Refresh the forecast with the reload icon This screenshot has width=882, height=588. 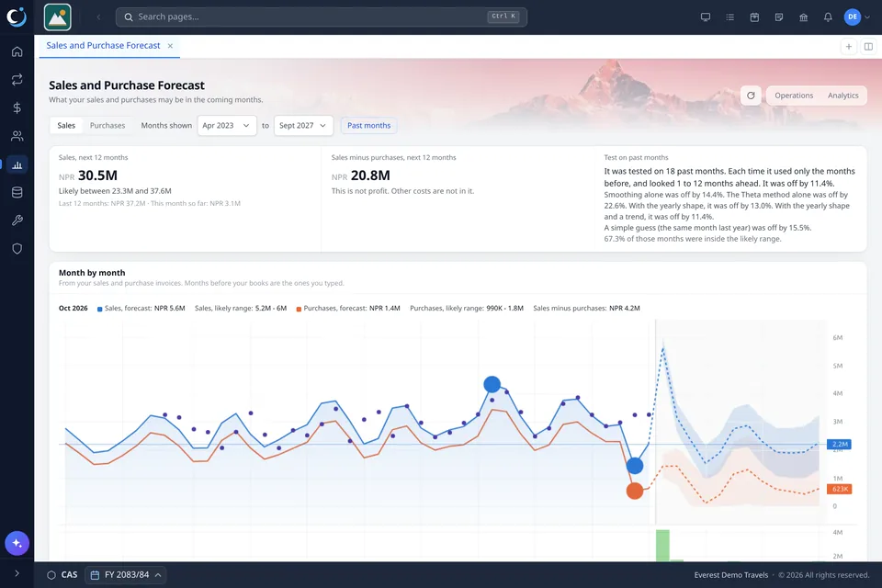pyautogui.click(x=751, y=96)
